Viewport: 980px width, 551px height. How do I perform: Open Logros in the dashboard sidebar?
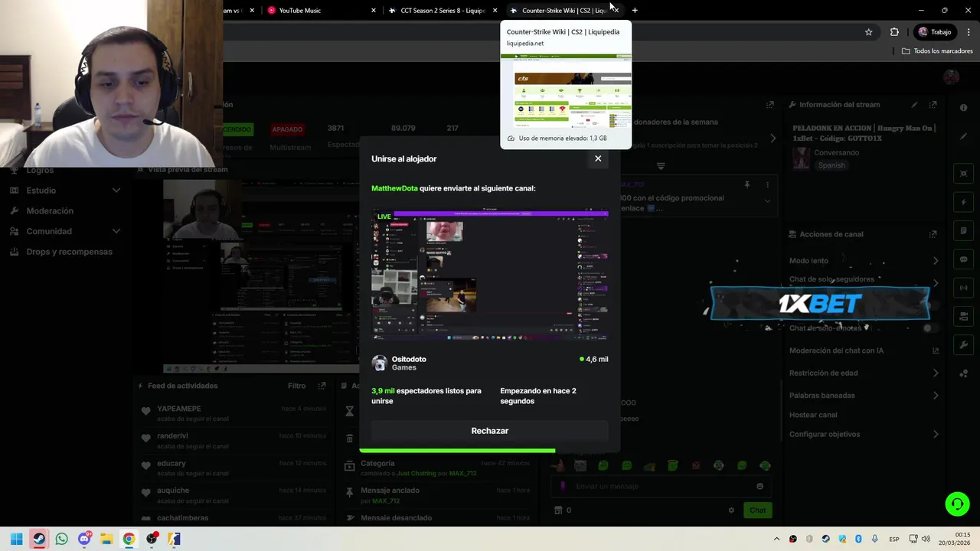40,171
